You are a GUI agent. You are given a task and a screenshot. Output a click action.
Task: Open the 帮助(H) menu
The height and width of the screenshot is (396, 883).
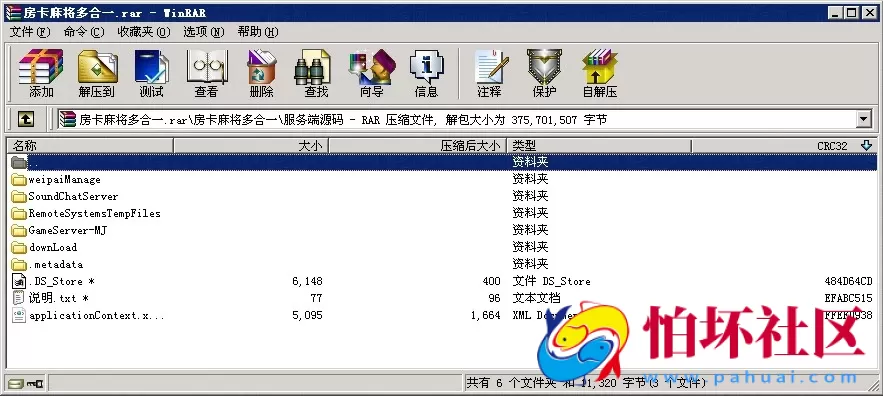[x=257, y=32]
